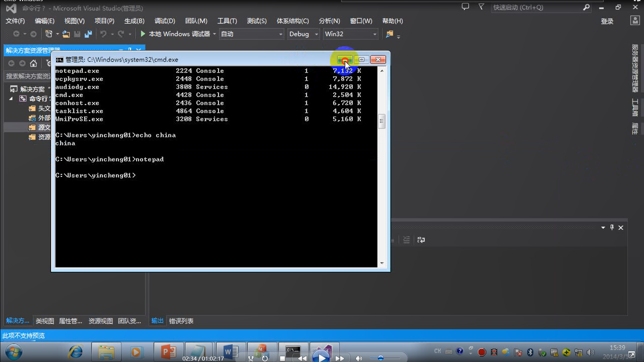Click the back arrow in Solution Explorer toolbar
Image resolution: width=644 pixels, height=362 pixels.
pos(11,64)
